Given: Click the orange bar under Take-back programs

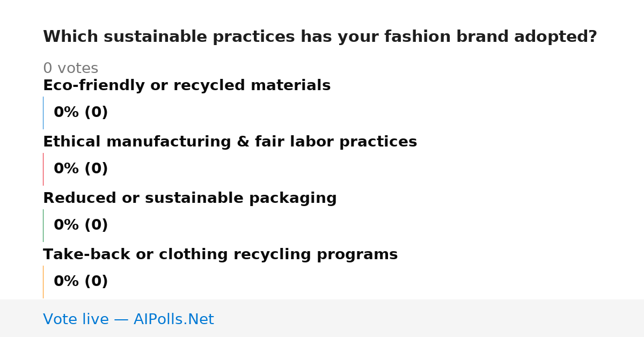Looking at the screenshot, I should pos(43,282).
